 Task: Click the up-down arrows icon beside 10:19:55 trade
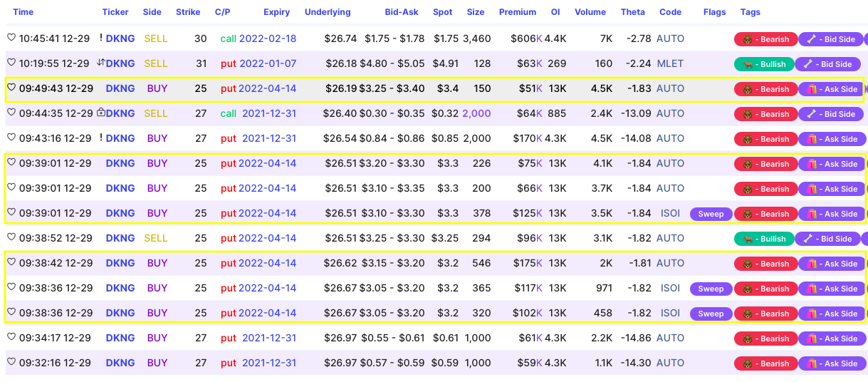(100, 63)
